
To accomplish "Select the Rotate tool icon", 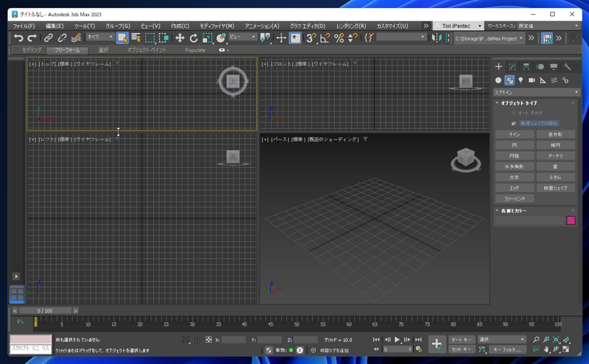I will pyautogui.click(x=194, y=38).
